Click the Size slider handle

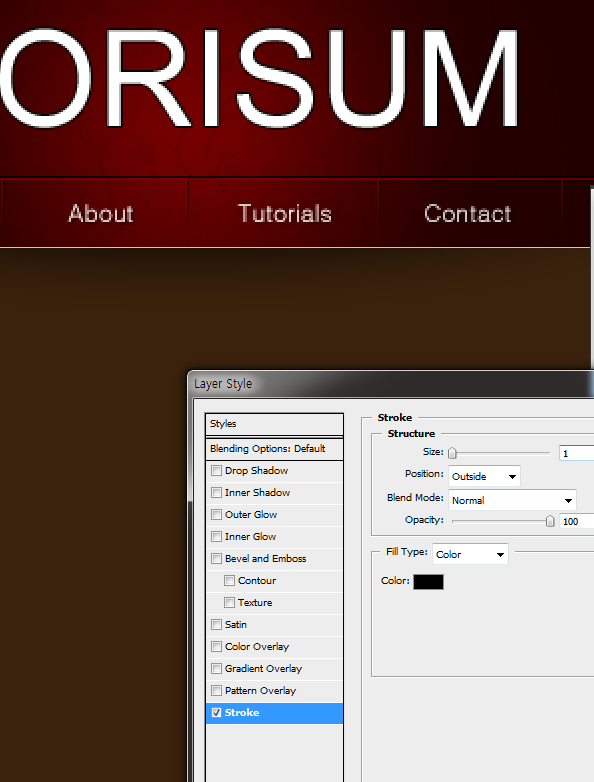tap(452, 453)
